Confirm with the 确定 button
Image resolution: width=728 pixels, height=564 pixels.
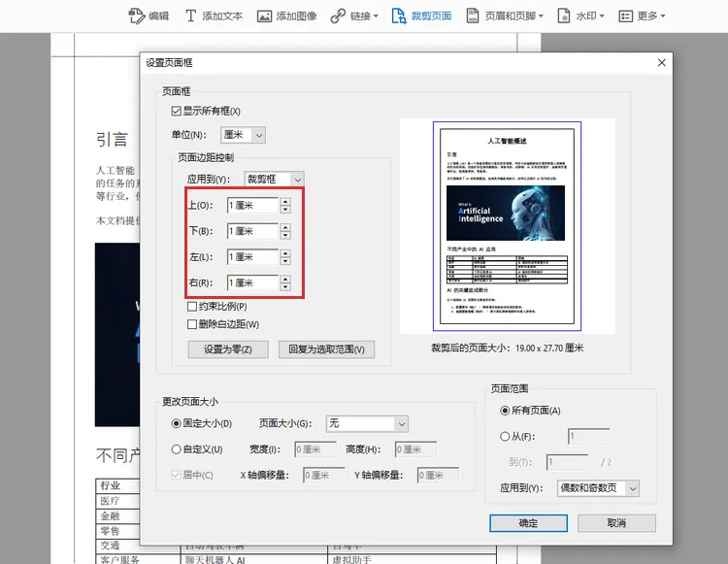coord(528,523)
